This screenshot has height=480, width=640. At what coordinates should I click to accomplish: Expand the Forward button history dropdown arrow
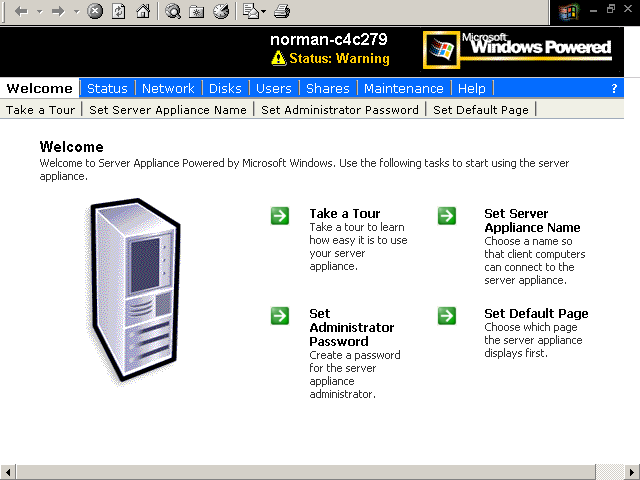point(76,12)
